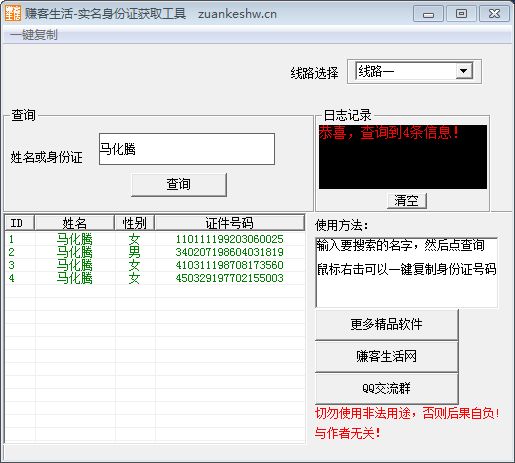Expand the 线路选择 dropdown arrow
This screenshot has width=515, height=463.
coord(464,71)
